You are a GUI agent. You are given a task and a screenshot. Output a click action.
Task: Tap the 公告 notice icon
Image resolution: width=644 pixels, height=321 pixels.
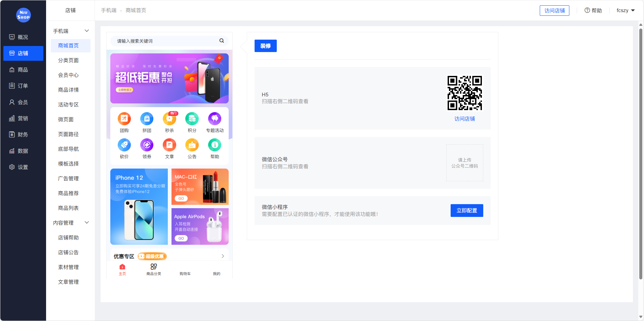coord(192,145)
